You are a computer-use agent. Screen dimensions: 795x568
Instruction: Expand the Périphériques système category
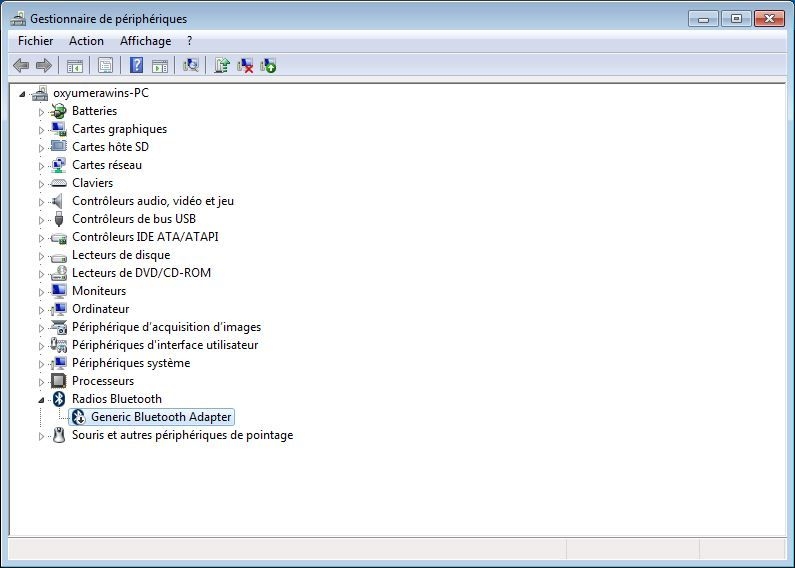pos(41,364)
